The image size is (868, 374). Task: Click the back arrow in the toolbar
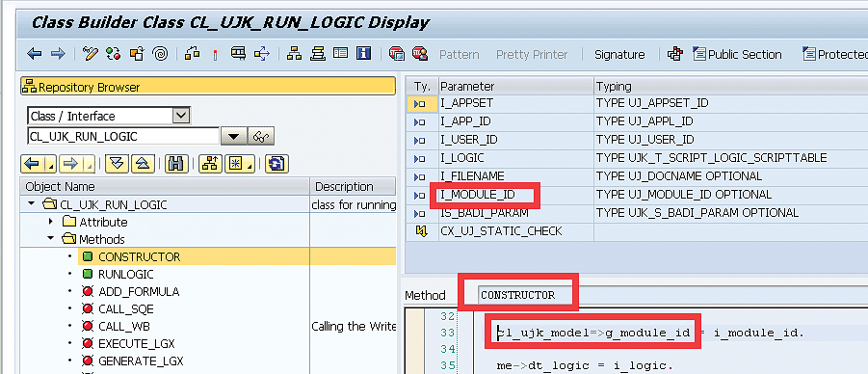click(35, 54)
